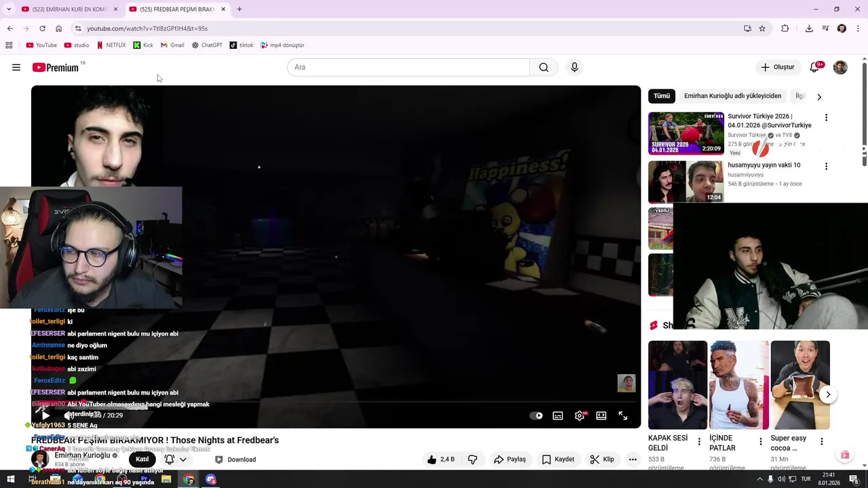Screen dimensions: 868x488
Task: Play the paused video
Action: tap(45, 415)
